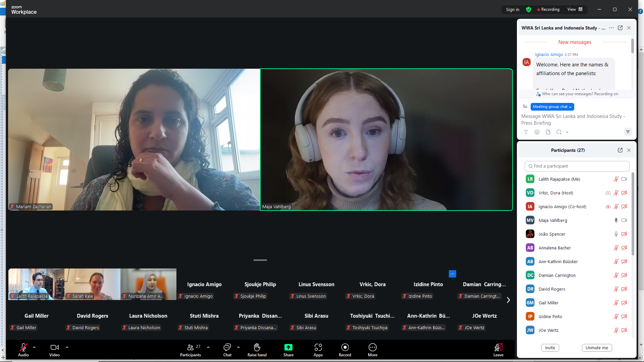644x362 pixels.
Task: Click the Record icon
Action: point(345,347)
